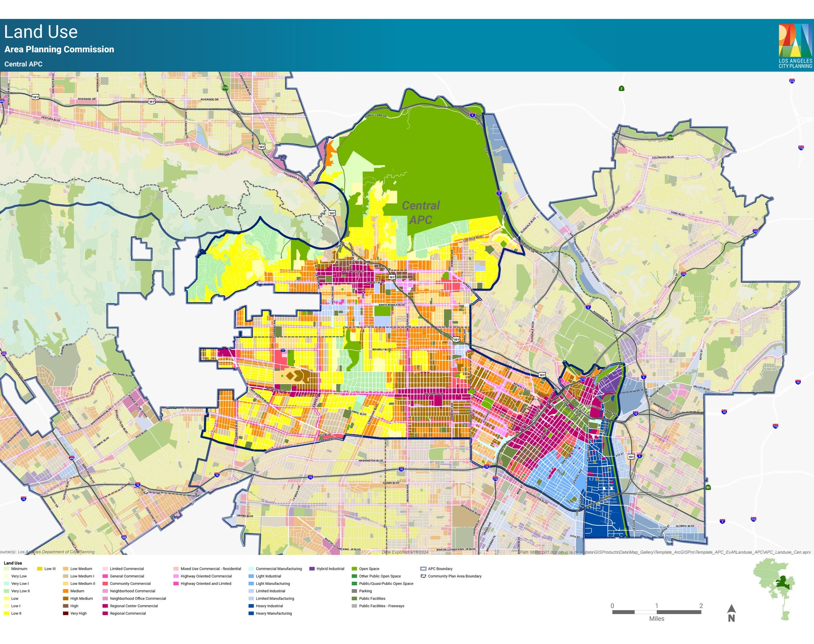Click the EAGLE ROCK BLVD street label
The width and height of the screenshot is (814, 644).
[617, 213]
